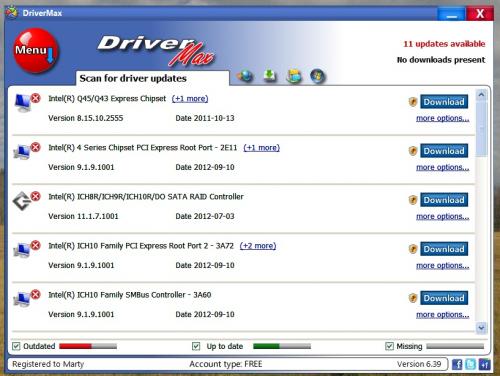Select the Scan for driver updates tab
Screen dimensions: 500x376
pyautogui.click(x=153, y=78)
